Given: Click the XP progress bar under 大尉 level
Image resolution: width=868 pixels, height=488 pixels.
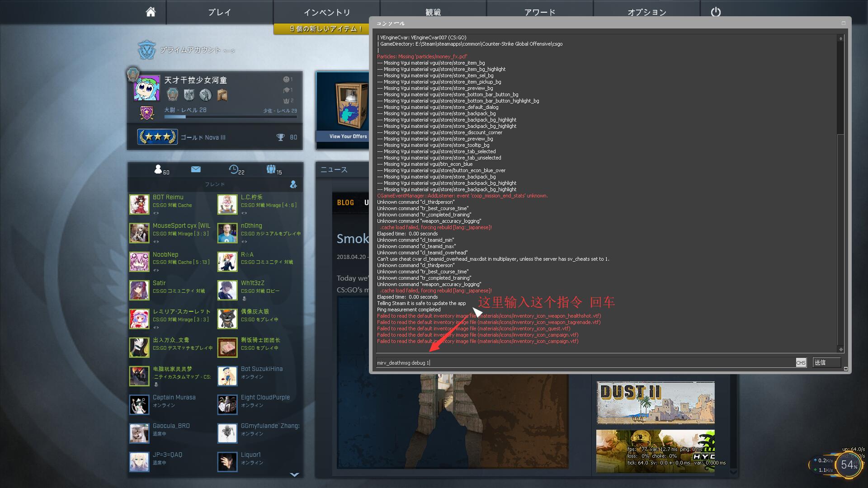Looking at the screenshot, I should click(231, 117).
